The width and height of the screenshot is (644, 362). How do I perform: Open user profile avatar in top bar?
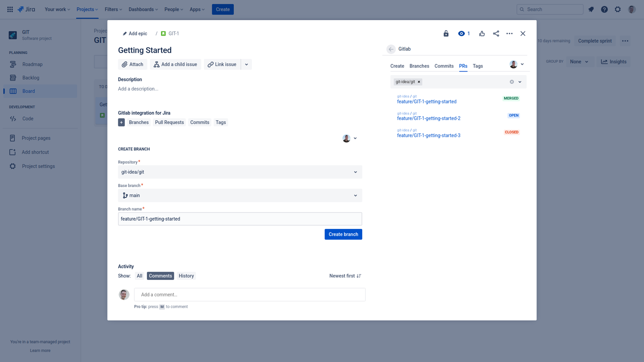tap(632, 9)
